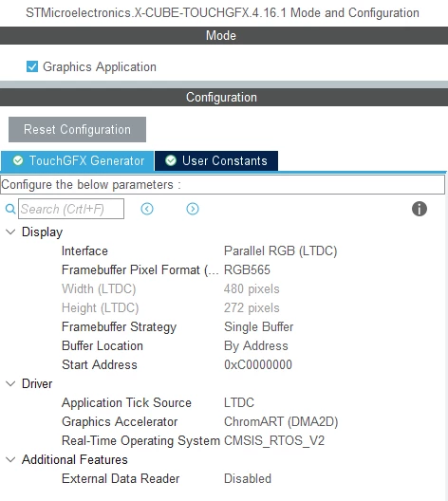Viewport: 448px width, 501px height.
Task: Change the RGB565 framebuffer pixel format
Action: click(x=247, y=270)
